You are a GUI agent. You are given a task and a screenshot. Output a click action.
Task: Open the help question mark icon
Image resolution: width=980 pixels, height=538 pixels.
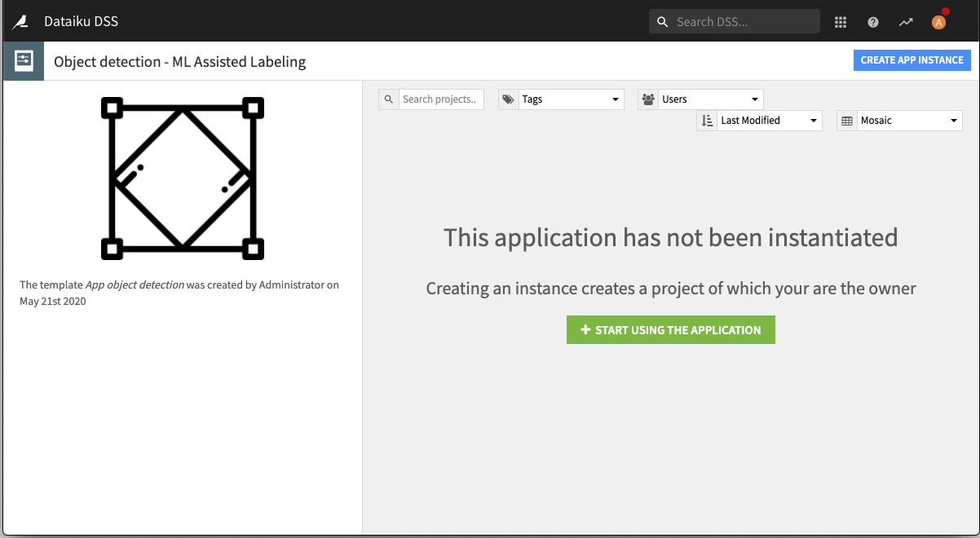click(873, 22)
